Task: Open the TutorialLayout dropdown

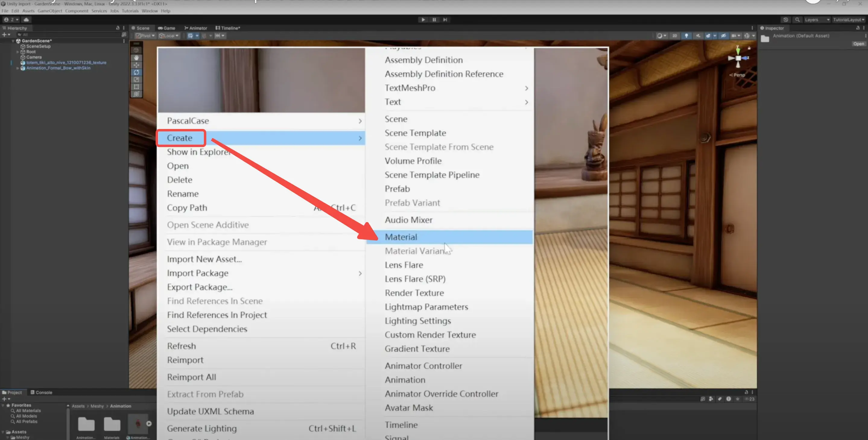Action: click(x=848, y=20)
